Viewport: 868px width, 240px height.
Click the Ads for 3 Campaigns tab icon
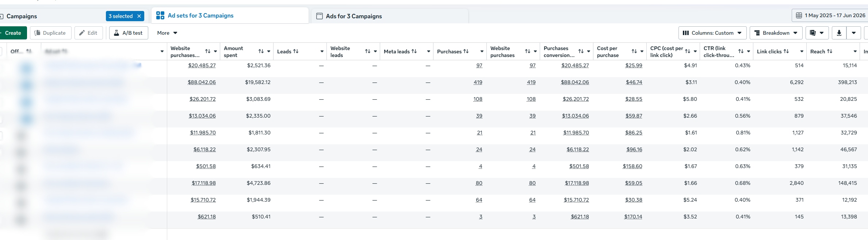point(320,16)
